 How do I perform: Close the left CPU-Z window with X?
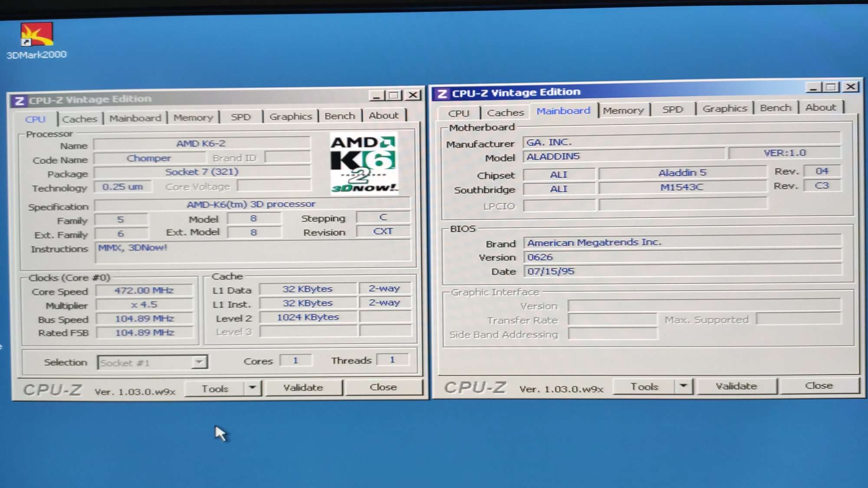[413, 95]
